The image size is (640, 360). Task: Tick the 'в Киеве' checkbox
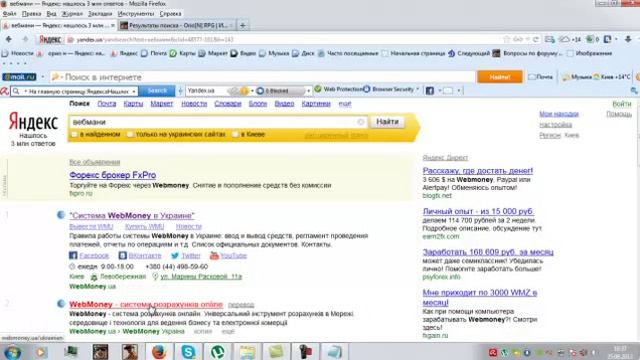(x=235, y=134)
